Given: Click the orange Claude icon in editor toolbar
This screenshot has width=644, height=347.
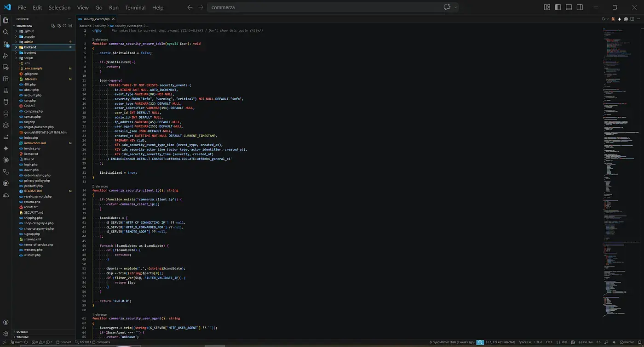Looking at the screenshot, I should [x=613, y=19].
